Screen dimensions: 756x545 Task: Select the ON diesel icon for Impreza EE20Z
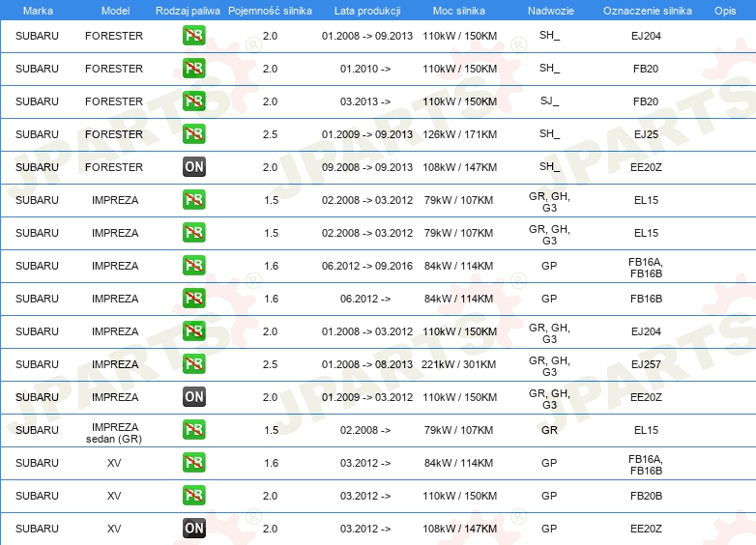(x=193, y=397)
